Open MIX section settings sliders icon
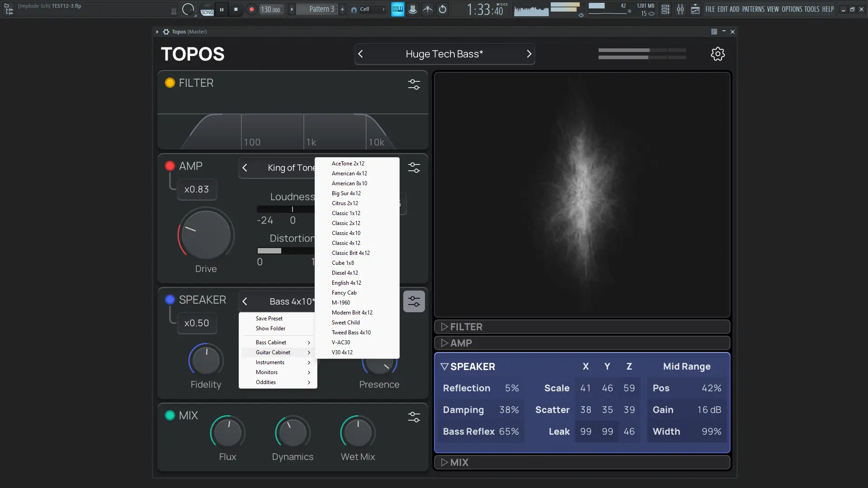This screenshot has height=488, width=868. pyautogui.click(x=414, y=417)
